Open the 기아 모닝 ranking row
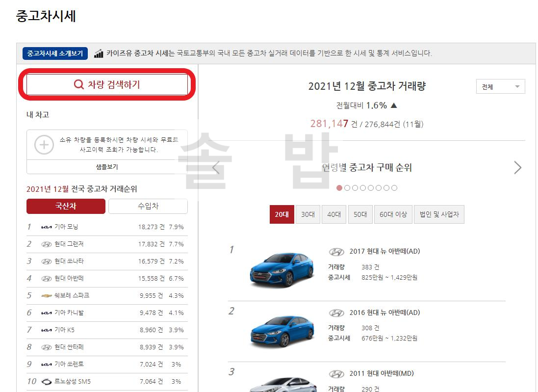The height and width of the screenshot is (392, 538). click(x=107, y=227)
